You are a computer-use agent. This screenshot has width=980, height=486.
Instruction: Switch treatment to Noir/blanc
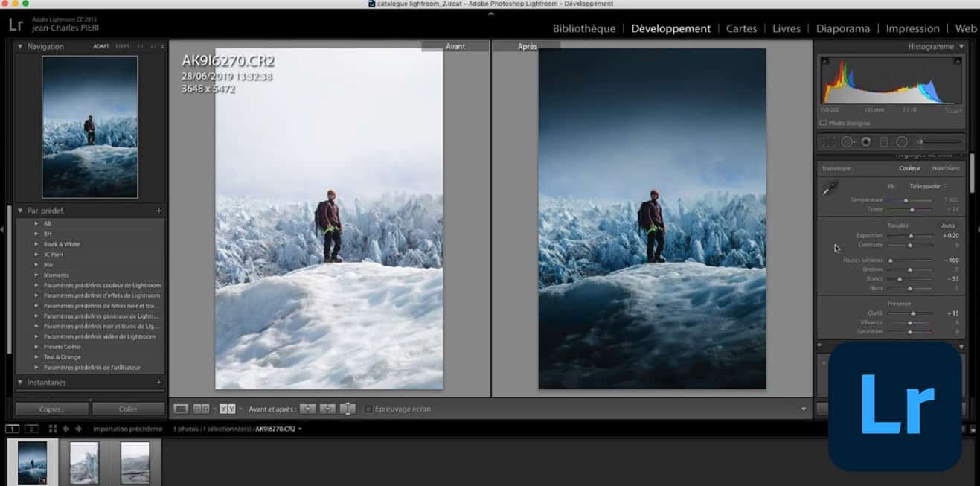(x=945, y=168)
